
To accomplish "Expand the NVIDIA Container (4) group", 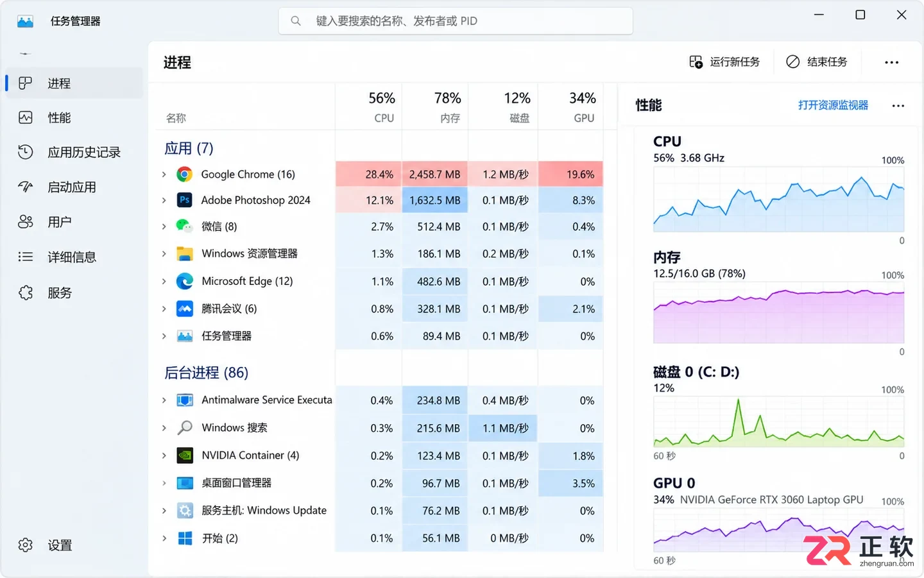I will [x=164, y=455].
